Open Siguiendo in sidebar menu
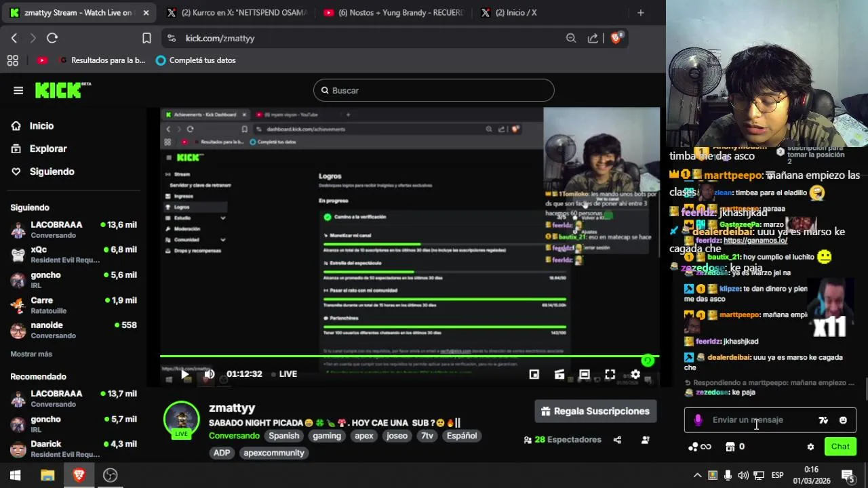The height and width of the screenshot is (488, 868). click(x=52, y=171)
